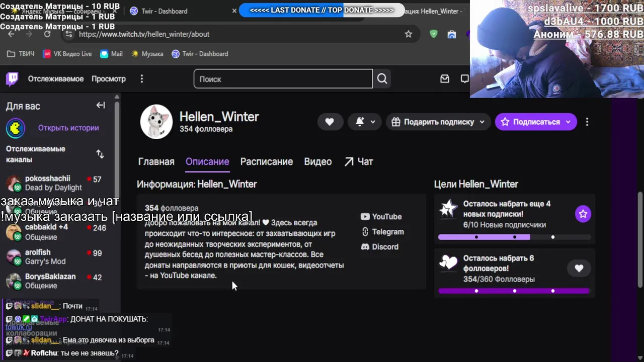Open BorysBaklazan channel in sidebar
This screenshot has height=362, width=644.
59,281
